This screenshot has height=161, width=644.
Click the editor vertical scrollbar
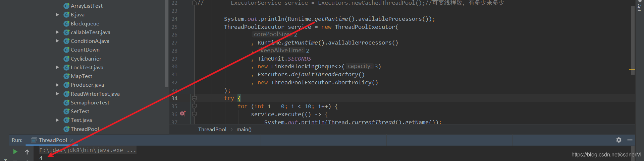click(x=633, y=40)
